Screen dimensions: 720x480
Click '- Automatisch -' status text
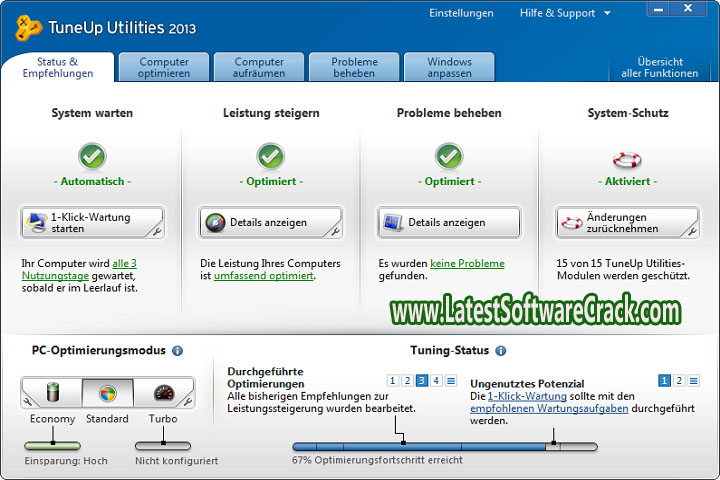(x=92, y=181)
